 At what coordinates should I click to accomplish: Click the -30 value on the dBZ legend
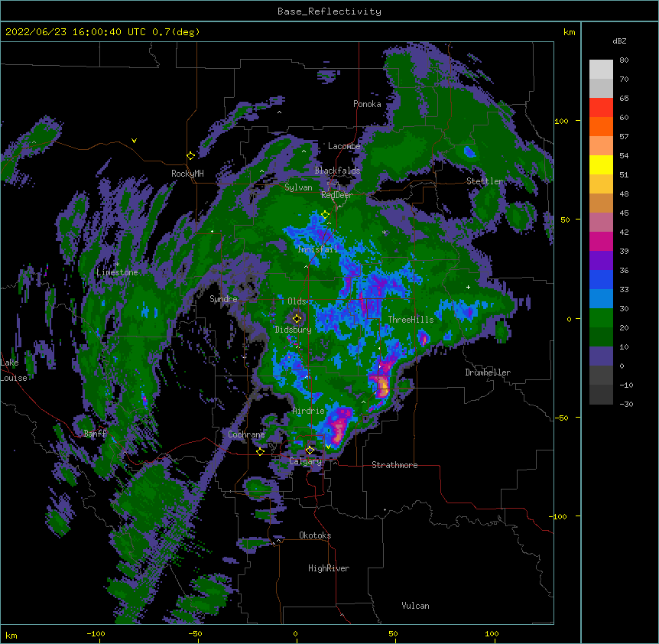pyautogui.click(x=626, y=404)
